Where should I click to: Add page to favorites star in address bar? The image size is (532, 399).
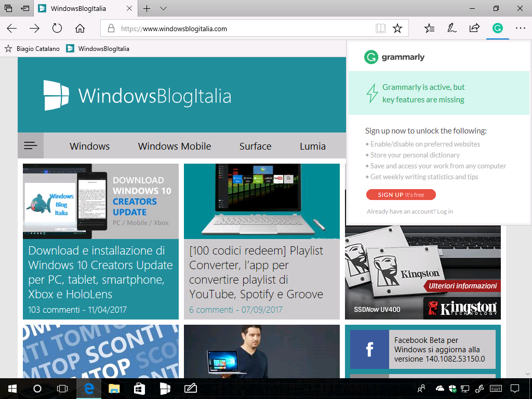tap(397, 29)
